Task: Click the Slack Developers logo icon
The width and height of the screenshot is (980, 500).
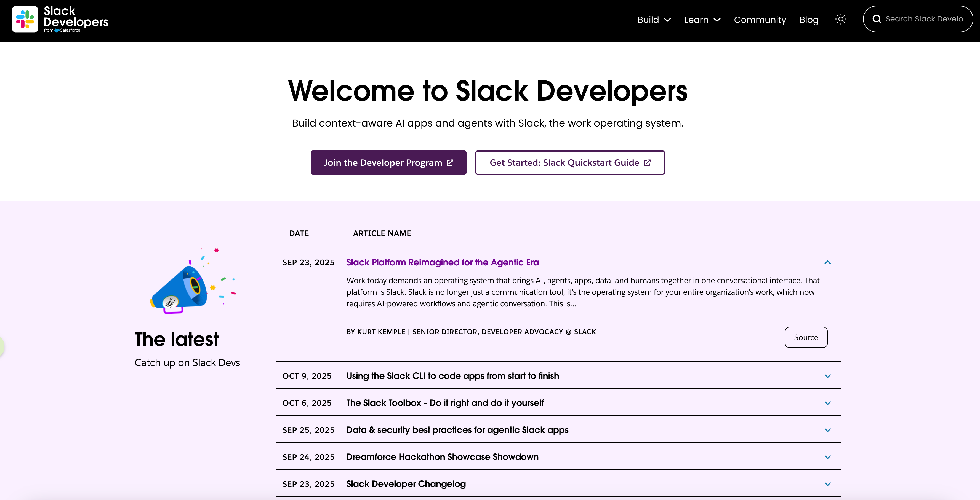Action: (25, 19)
